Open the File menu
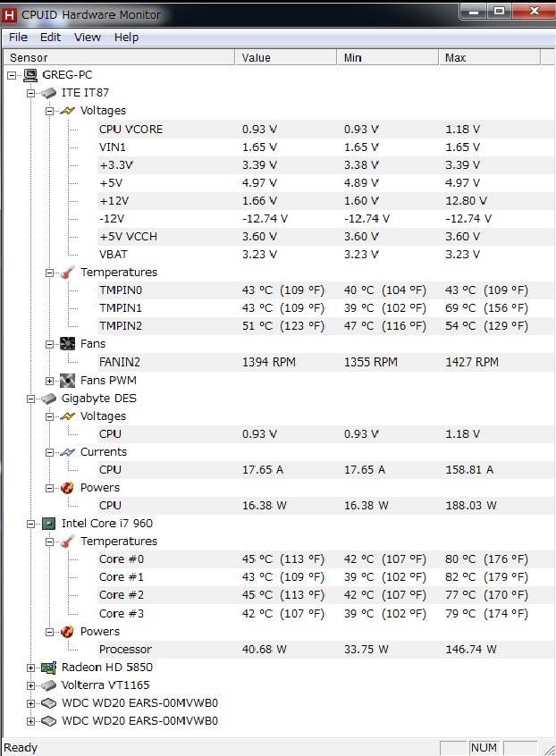The width and height of the screenshot is (556, 756). (x=18, y=38)
